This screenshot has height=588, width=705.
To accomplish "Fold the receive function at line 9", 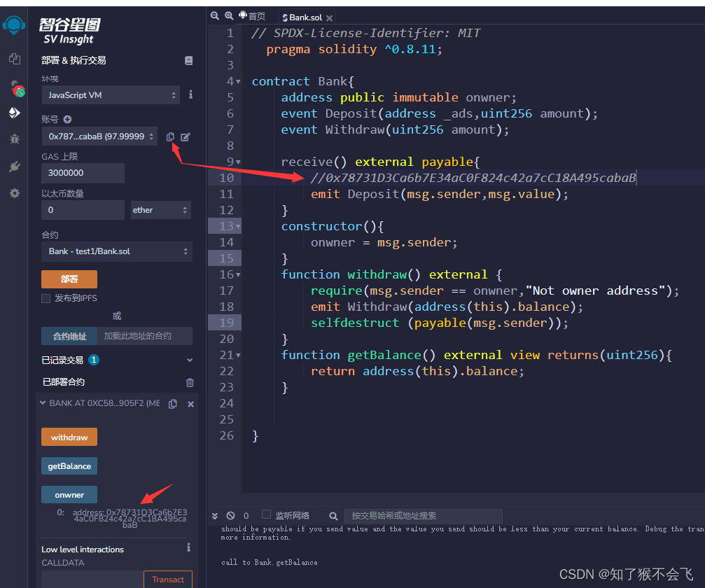I will click(238, 162).
